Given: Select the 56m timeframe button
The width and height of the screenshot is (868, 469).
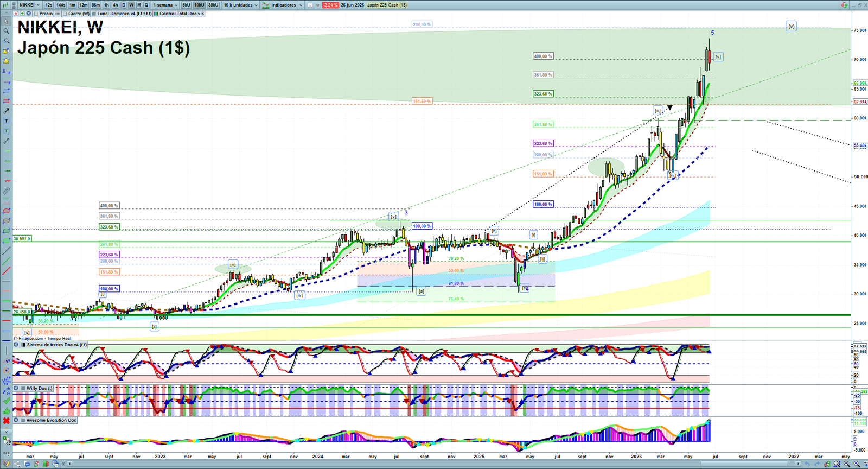Looking at the screenshot, I should [95, 5].
